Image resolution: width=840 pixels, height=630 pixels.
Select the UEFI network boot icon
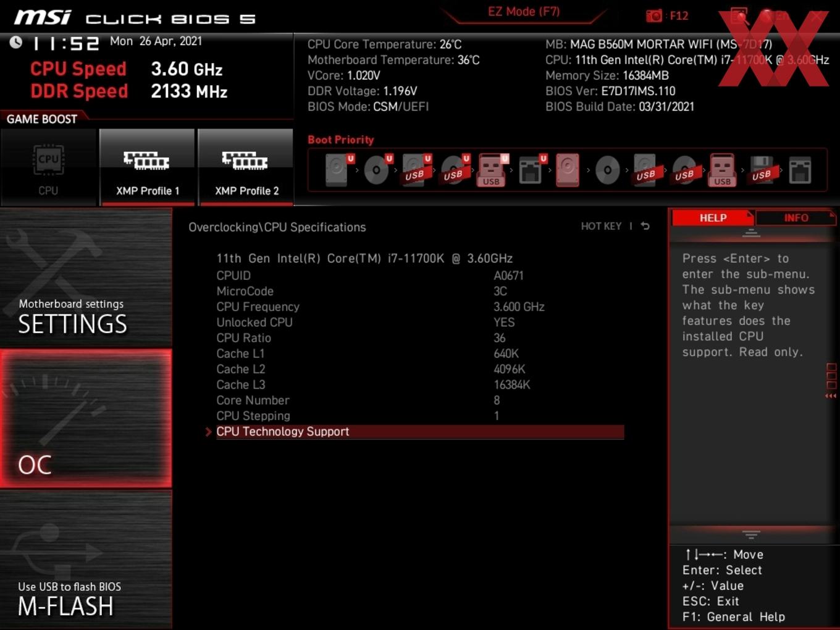pyautogui.click(x=531, y=170)
